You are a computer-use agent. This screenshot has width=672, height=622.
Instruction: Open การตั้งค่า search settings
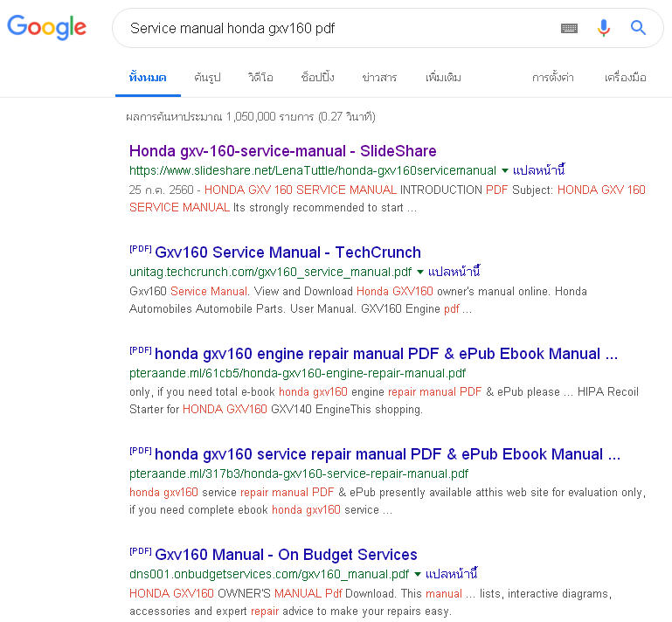click(x=552, y=78)
